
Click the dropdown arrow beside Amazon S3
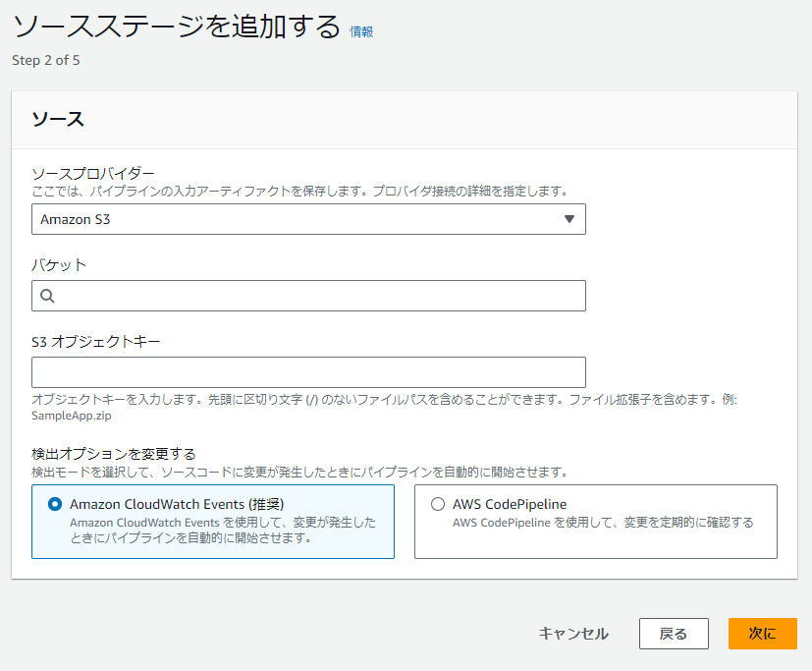(x=569, y=219)
